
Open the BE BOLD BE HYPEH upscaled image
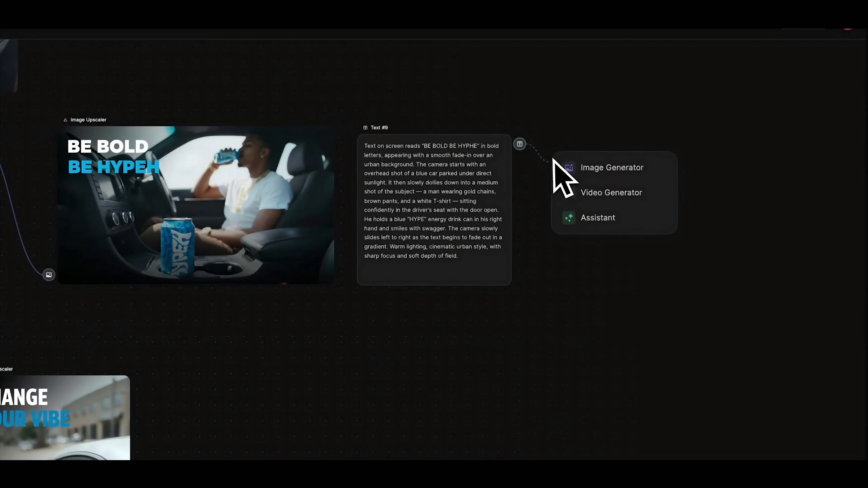click(196, 205)
